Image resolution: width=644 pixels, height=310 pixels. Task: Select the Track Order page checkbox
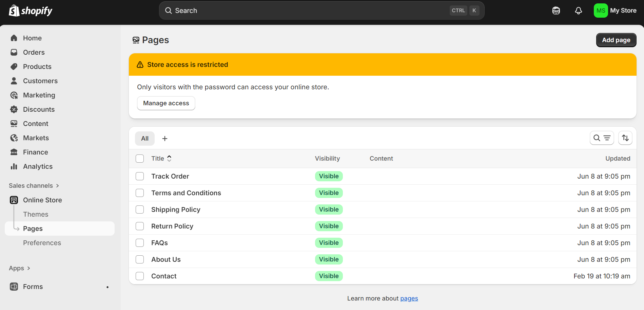[x=139, y=176]
